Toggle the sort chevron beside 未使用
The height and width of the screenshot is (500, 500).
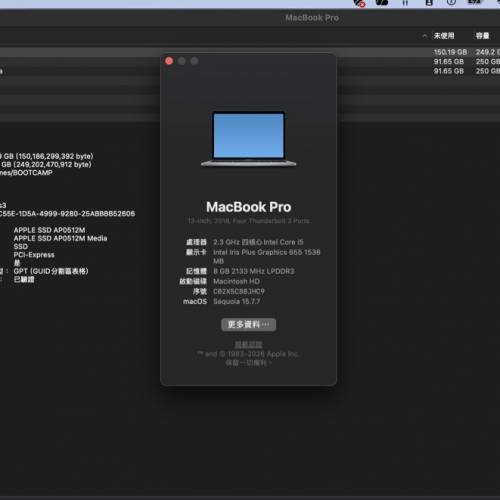pyautogui.click(x=424, y=36)
